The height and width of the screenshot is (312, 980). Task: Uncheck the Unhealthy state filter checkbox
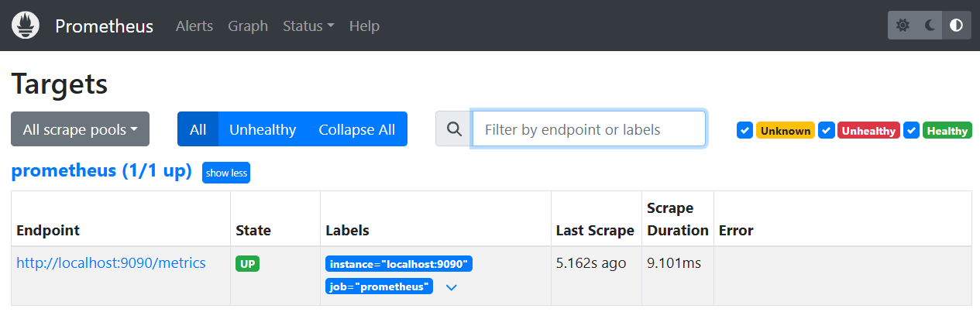[826, 130]
